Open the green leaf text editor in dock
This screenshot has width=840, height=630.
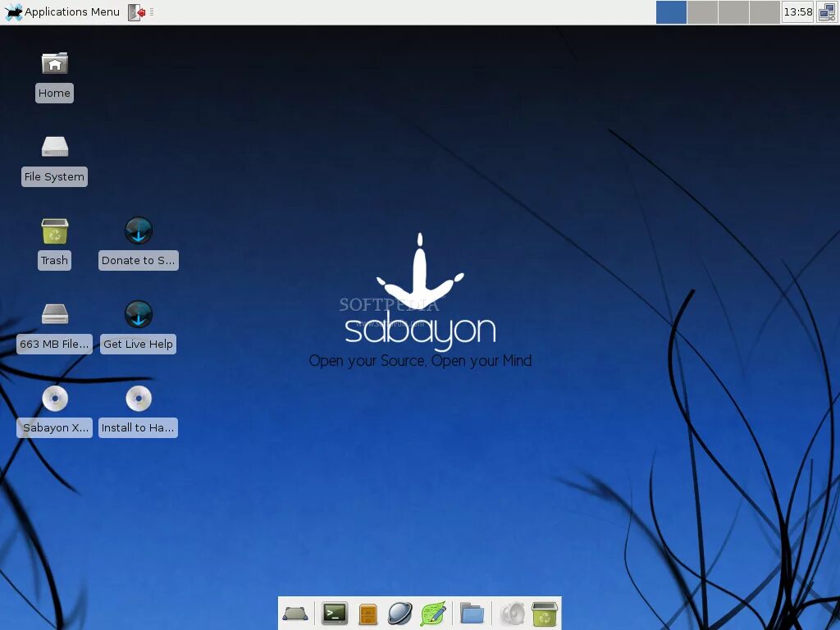[433, 614]
